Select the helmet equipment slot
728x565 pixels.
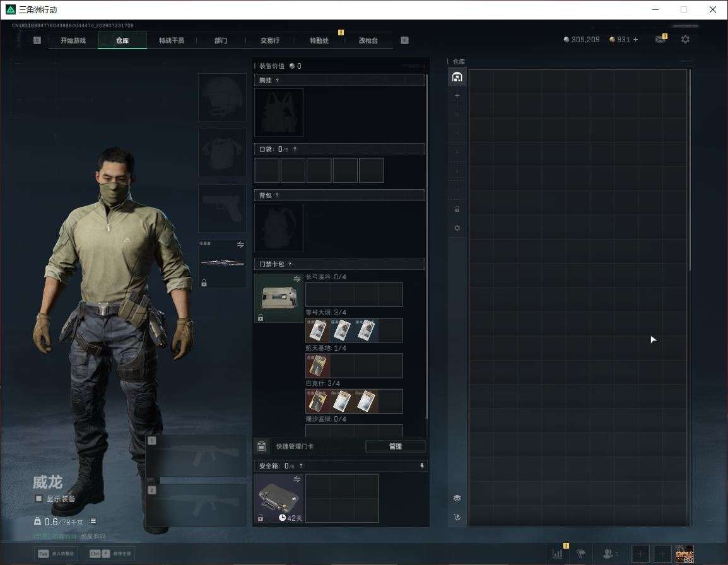(x=223, y=98)
